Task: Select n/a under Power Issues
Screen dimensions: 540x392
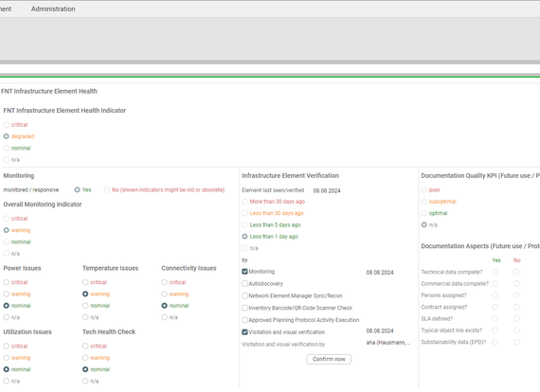Action: pyautogui.click(x=7, y=317)
